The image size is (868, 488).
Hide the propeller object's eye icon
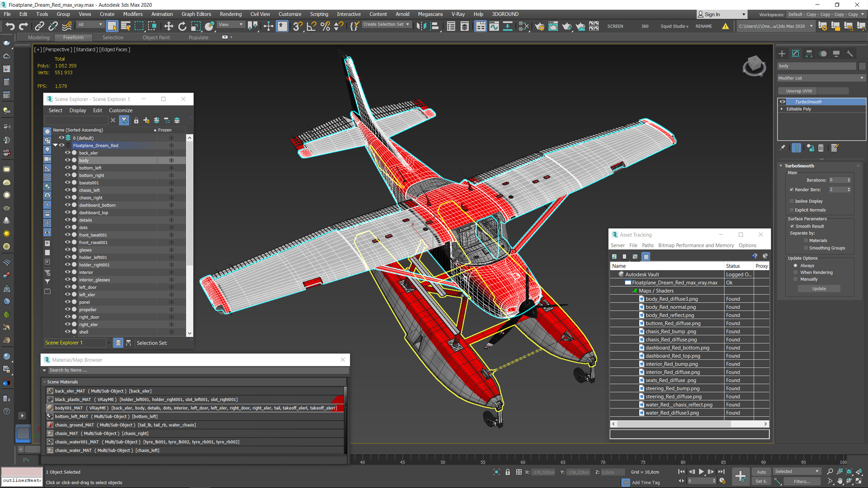(x=68, y=310)
